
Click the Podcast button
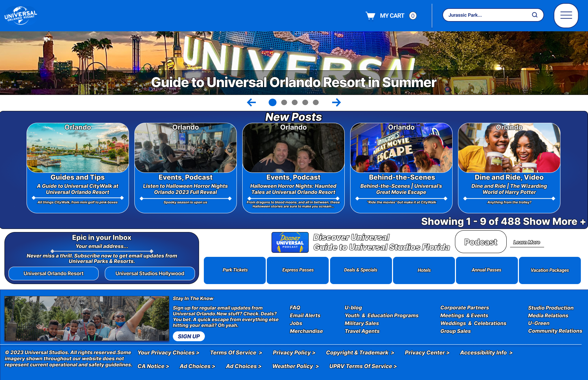pyautogui.click(x=481, y=242)
